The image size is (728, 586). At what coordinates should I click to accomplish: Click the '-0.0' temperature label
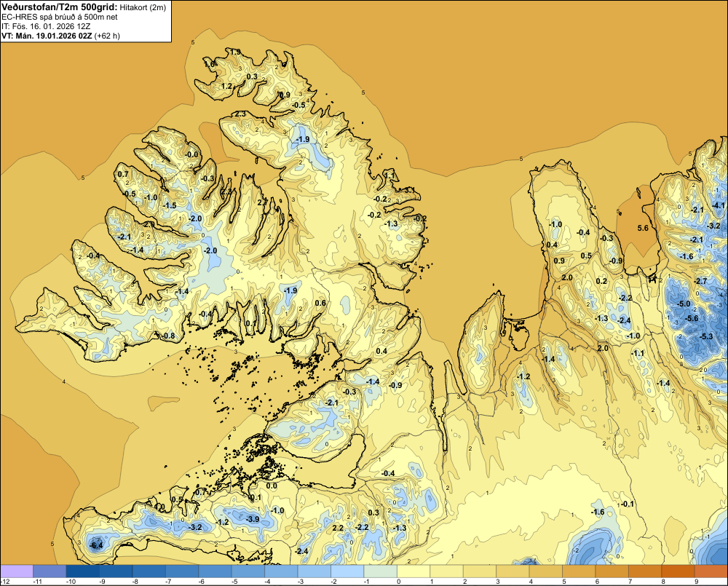tap(191, 154)
